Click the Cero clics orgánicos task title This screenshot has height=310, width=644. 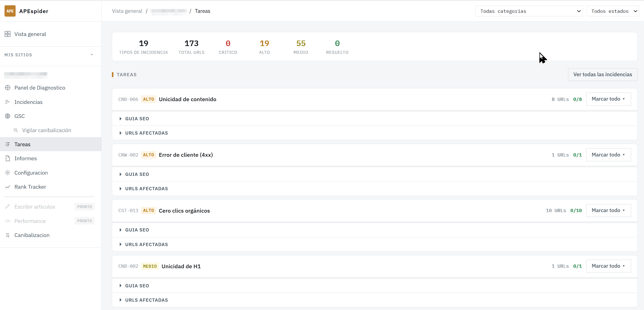184,211
